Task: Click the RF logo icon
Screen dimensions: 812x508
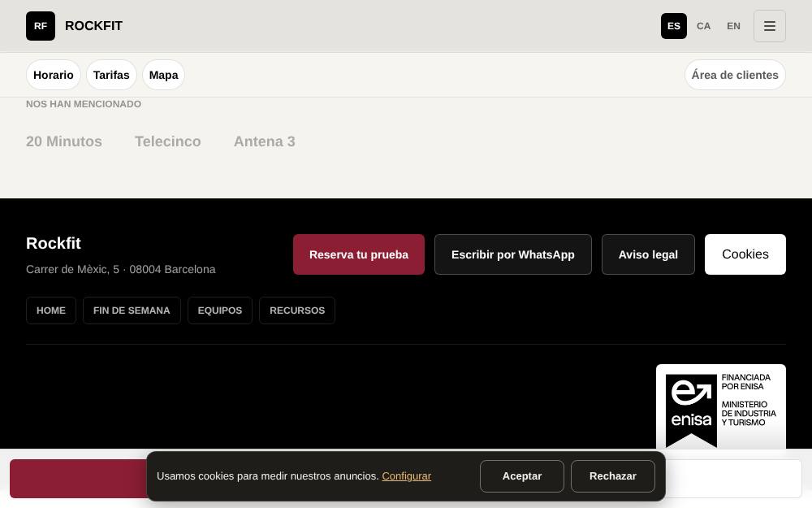Action: [x=41, y=26]
